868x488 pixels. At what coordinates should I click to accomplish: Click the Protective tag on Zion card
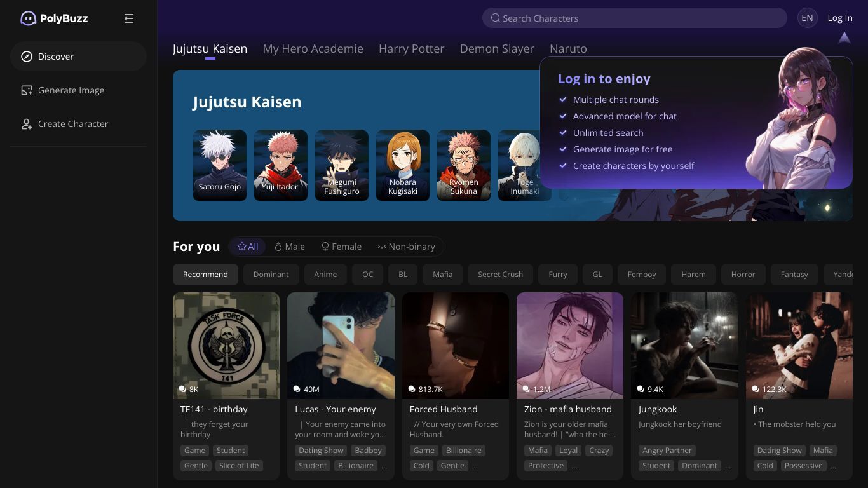tap(546, 466)
